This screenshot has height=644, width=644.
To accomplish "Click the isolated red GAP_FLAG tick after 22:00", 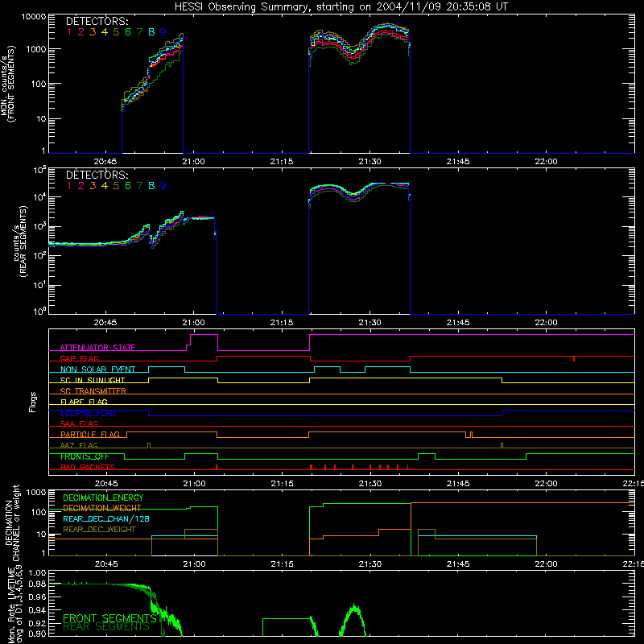I will 574,359.
